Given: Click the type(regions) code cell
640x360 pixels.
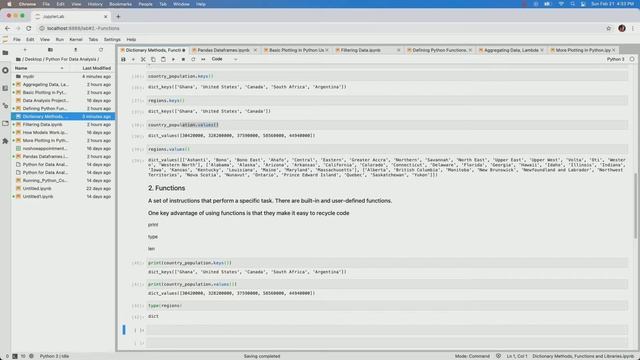Looking at the screenshot, I should click(387, 305).
